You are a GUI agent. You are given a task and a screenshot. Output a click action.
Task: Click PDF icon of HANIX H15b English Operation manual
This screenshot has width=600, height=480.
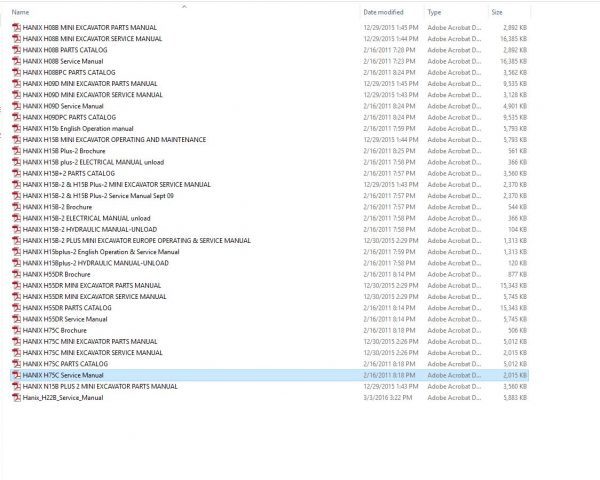[16, 129]
